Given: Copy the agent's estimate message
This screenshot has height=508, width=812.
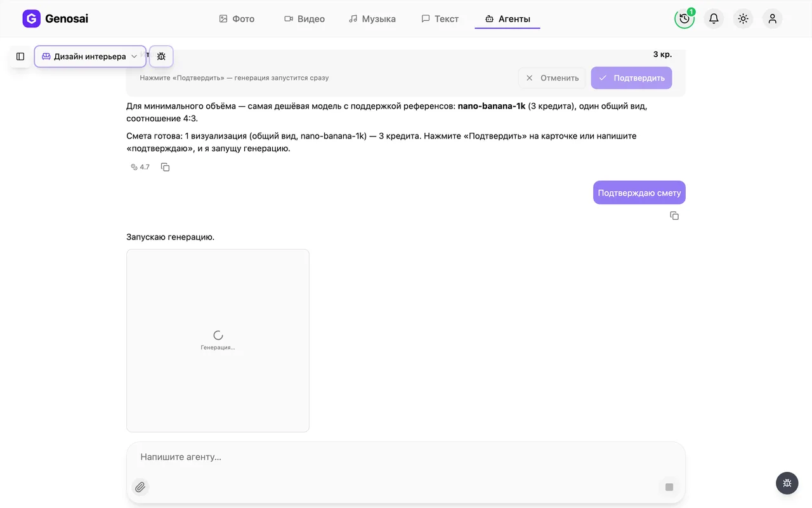Looking at the screenshot, I should coord(165,167).
